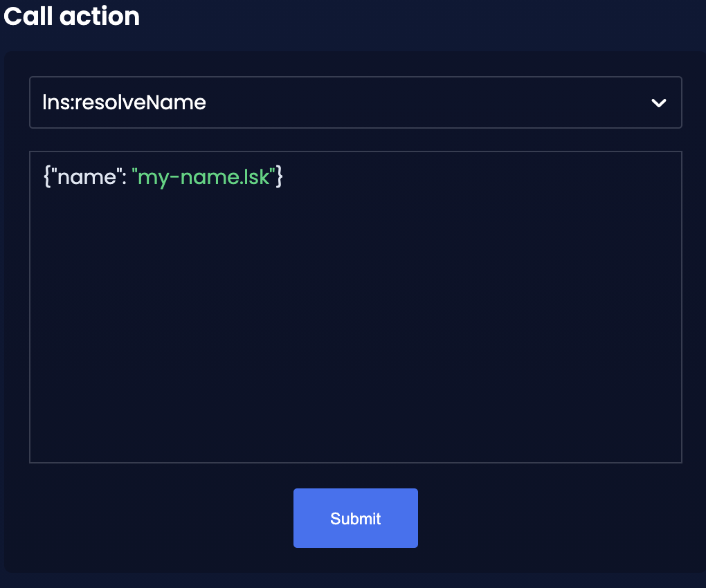Click the word "action" in the title

[100, 16]
